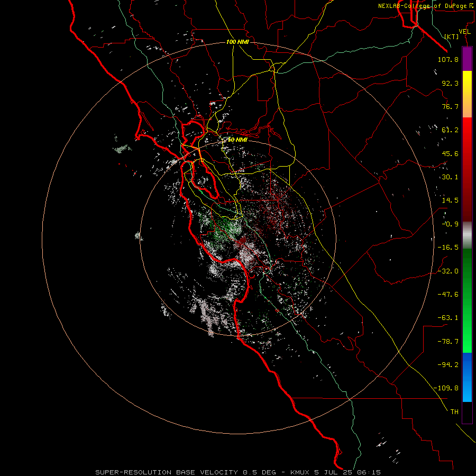Click the -32.0 velocity scale value
Viewport: 476px width, 476px height.
pyautogui.click(x=448, y=271)
